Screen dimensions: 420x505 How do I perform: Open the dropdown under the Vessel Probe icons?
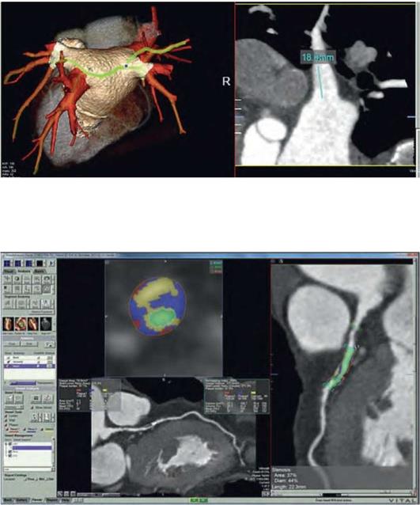click(x=13, y=407)
